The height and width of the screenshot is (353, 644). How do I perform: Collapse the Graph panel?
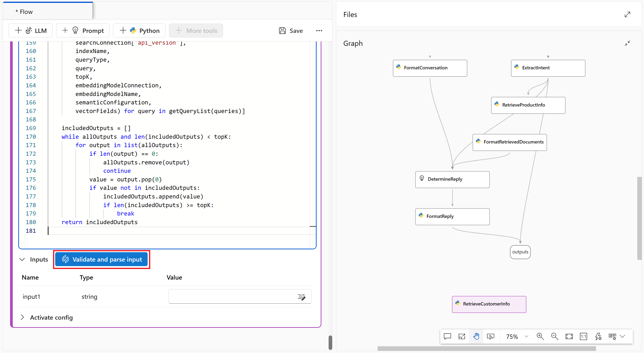point(627,43)
